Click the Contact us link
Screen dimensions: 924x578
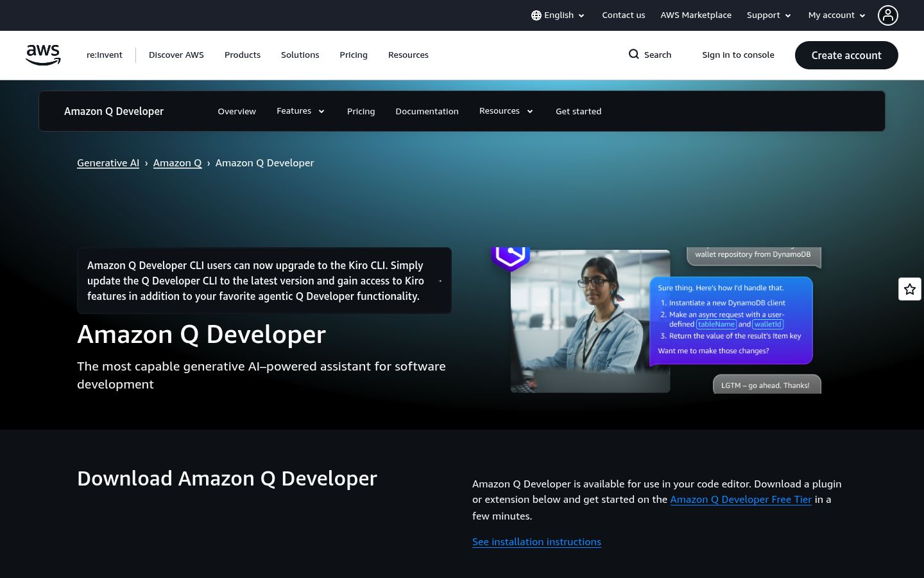coord(624,15)
